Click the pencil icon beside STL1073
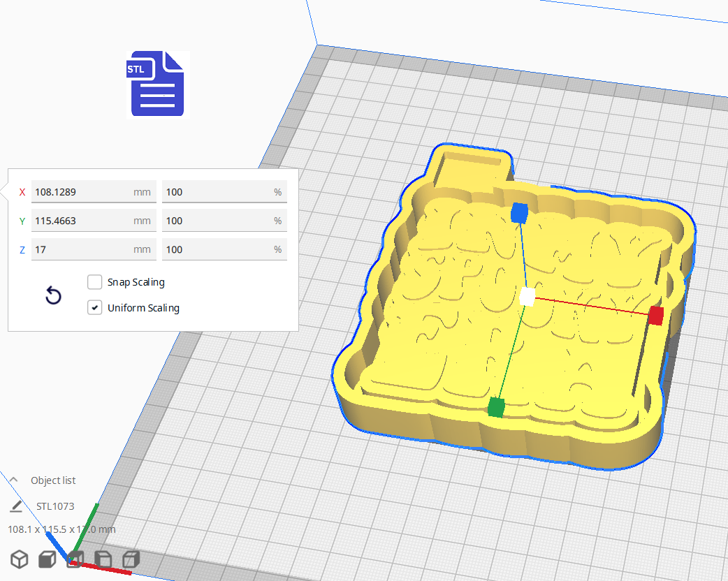 coord(16,506)
